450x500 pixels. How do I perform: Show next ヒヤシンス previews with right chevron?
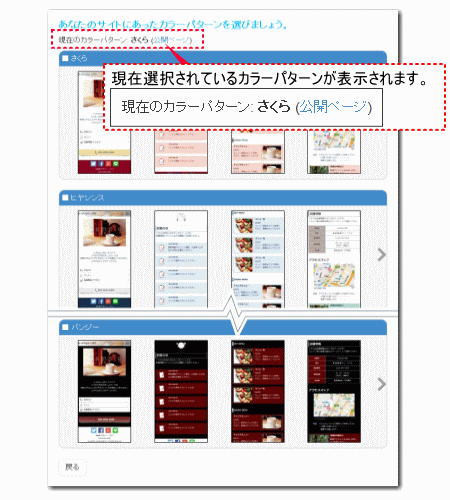click(x=382, y=255)
